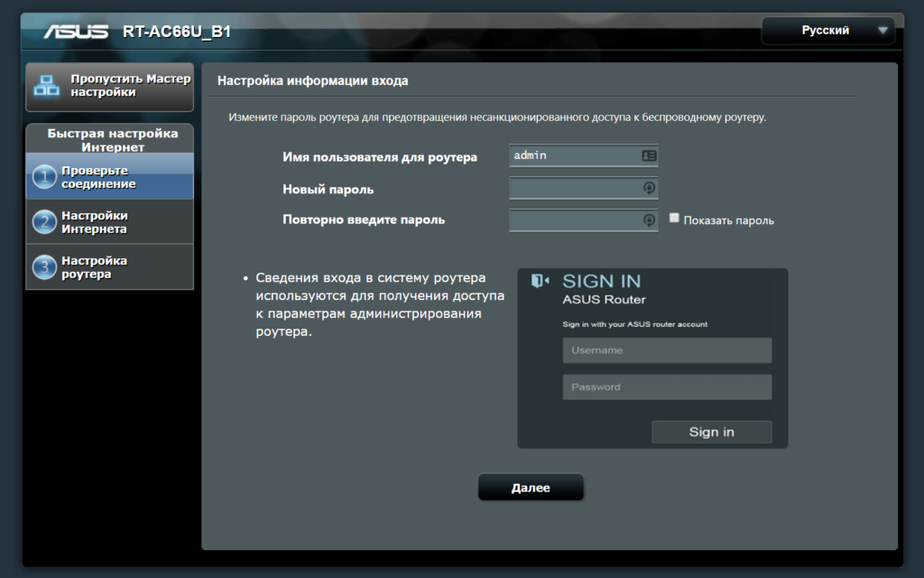The height and width of the screenshot is (578, 924).
Task: Click the ASUS Router subtitle text
Action: click(604, 300)
